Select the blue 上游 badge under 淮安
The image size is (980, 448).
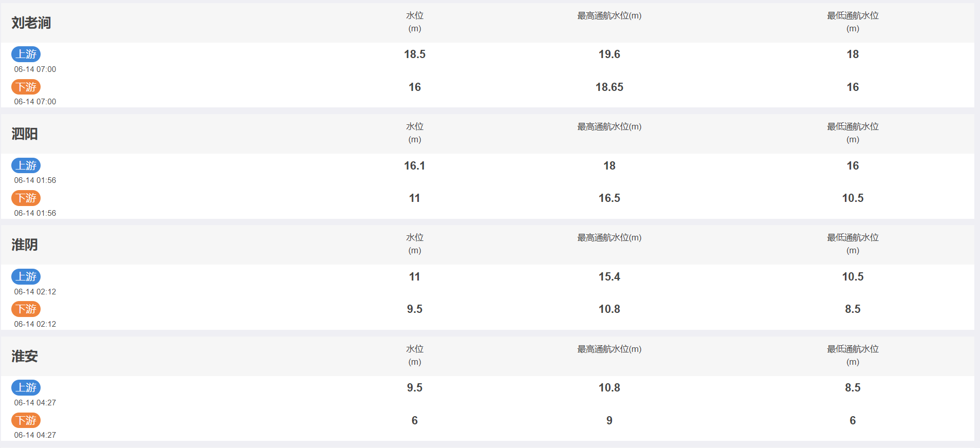coord(26,387)
